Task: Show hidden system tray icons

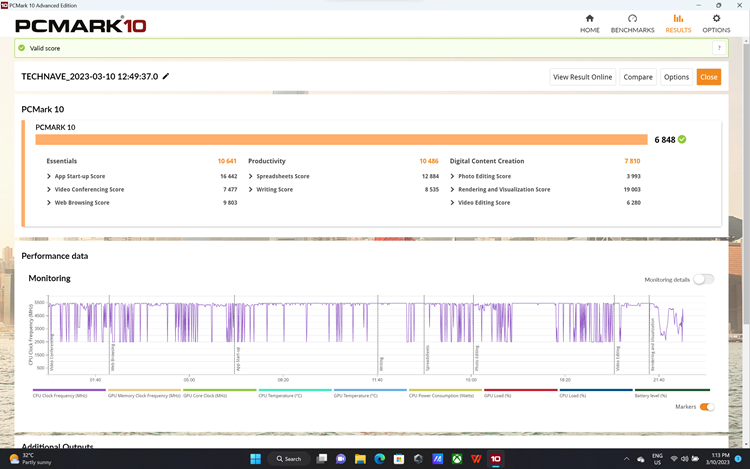Action: (x=626, y=459)
